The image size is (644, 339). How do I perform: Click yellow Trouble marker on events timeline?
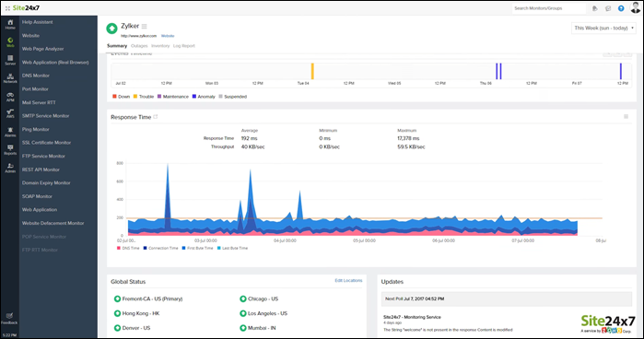tap(312, 71)
